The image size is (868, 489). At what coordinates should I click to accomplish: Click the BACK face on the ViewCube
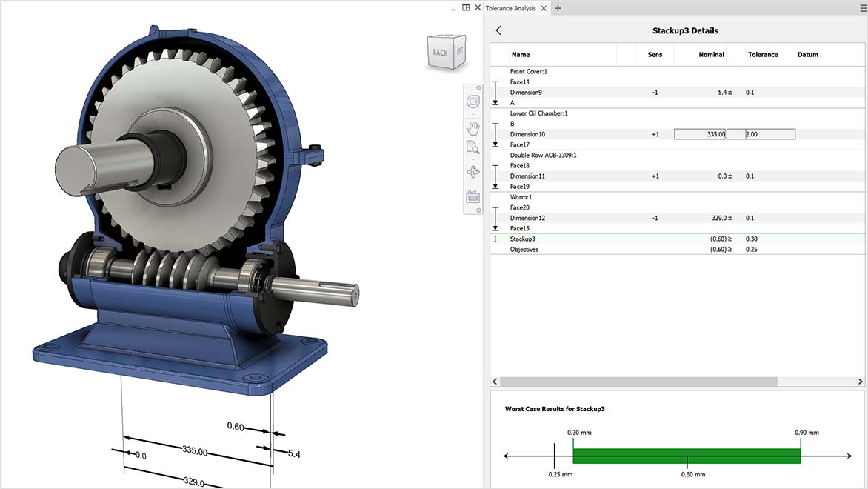click(439, 53)
